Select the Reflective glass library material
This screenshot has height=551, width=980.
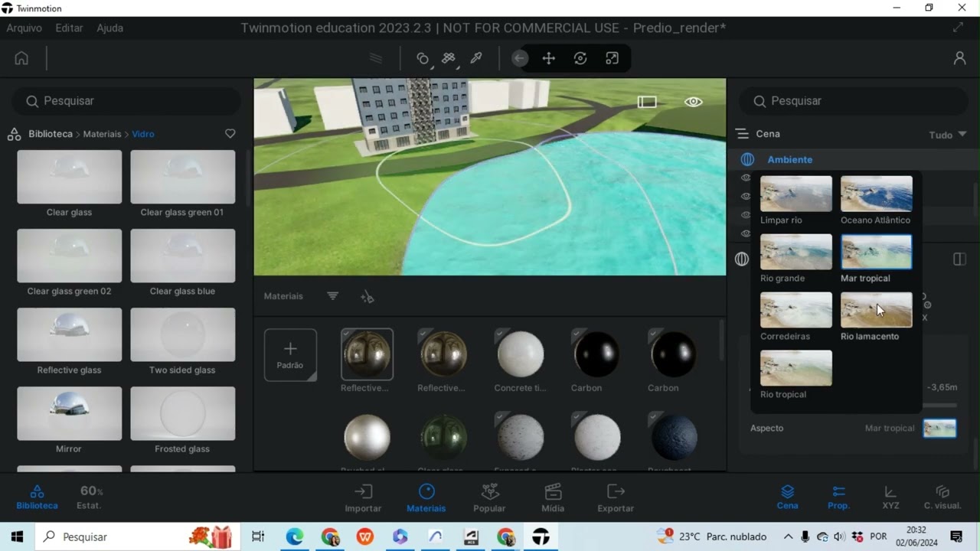(69, 334)
